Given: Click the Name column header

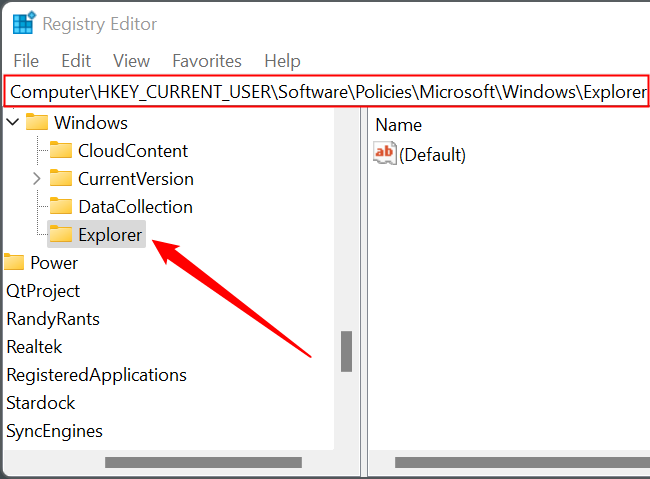Looking at the screenshot, I should click(398, 125).
